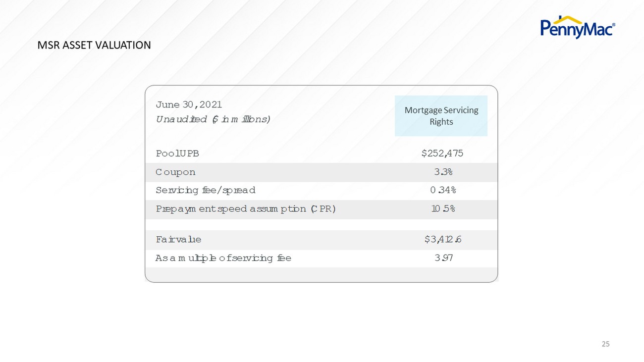Select the Prepayment speed assumption (CPR) label

(246, 209)
